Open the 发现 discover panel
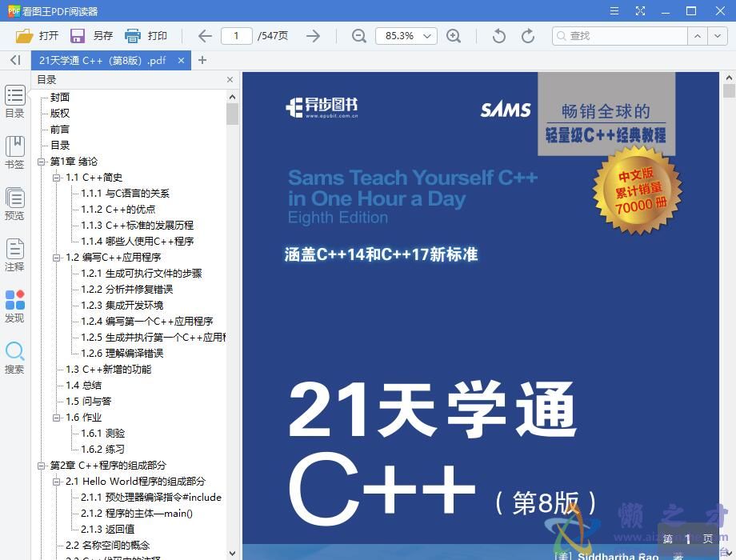The width and height of the screenshot is (736, 560). tap(14, 306)
